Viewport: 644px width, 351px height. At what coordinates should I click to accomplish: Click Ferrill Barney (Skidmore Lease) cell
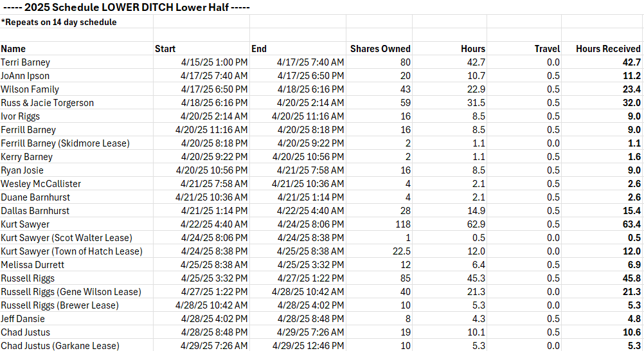coord(76,143)
